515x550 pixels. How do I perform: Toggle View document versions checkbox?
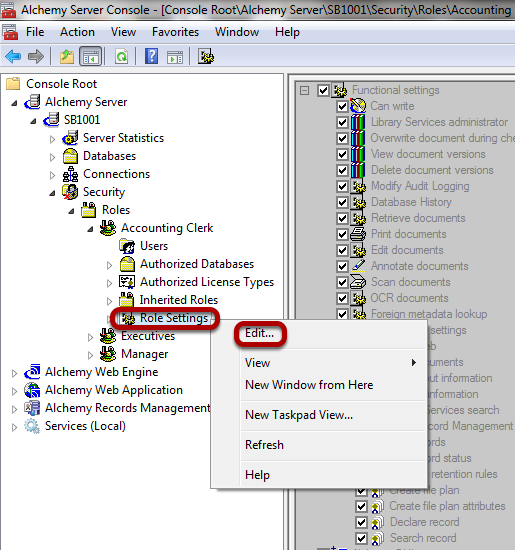(x=342, y=154)
